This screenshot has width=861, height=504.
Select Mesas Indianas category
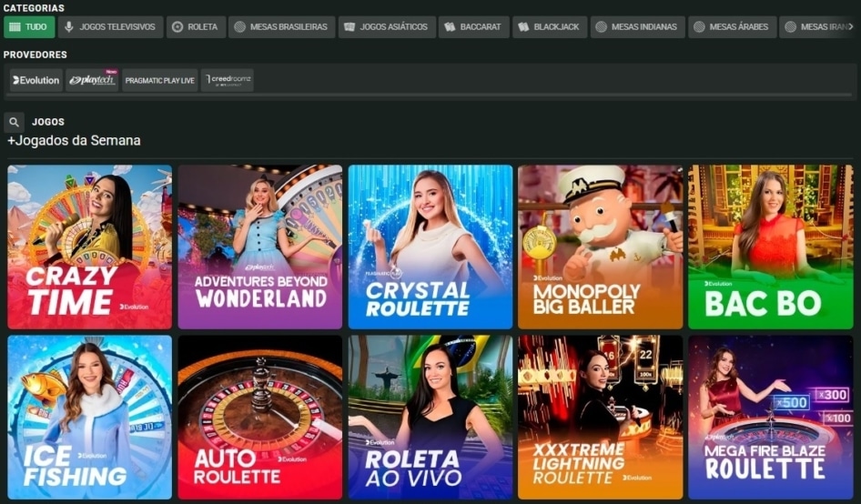pyautogui.click(x=637, y=27)
